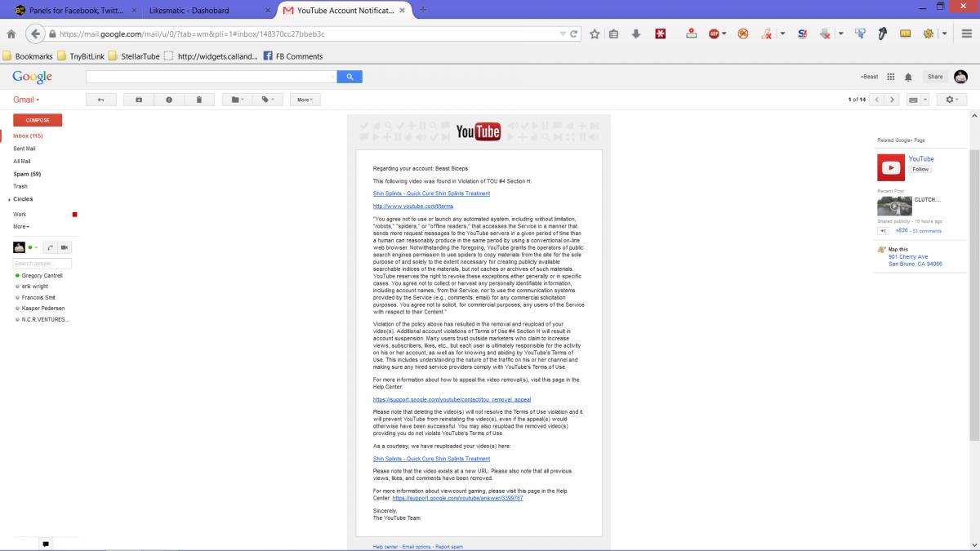Click the phone call icon in chat panel
Viewport: 980px width, 551px height.
tap(49, 247)
